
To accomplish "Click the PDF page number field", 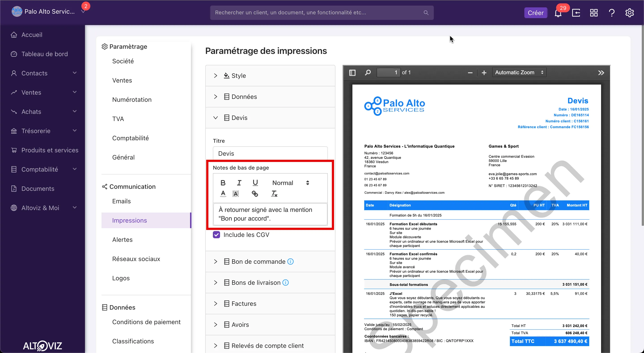I will tap(388, 72).
